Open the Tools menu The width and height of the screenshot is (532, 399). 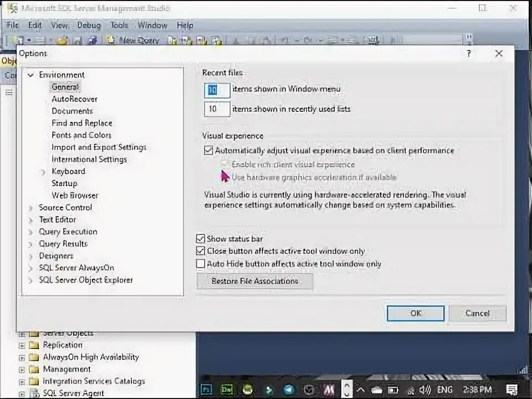[x=120, y=25]
